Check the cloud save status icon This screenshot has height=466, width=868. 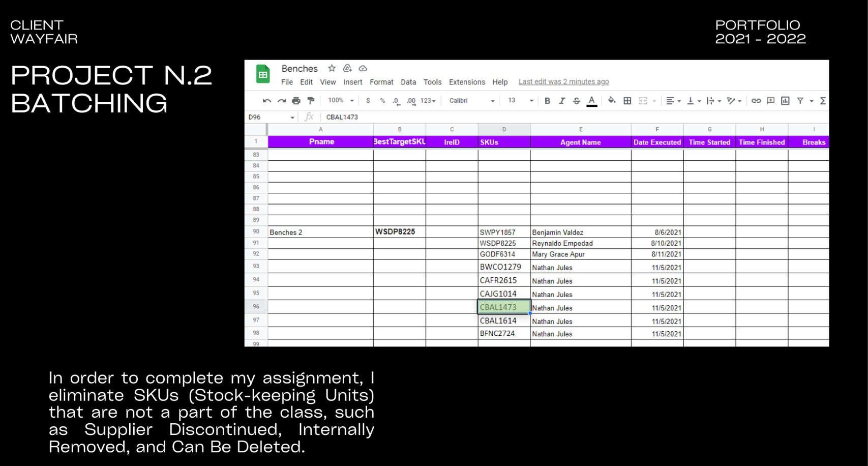(x=363, y=68)
